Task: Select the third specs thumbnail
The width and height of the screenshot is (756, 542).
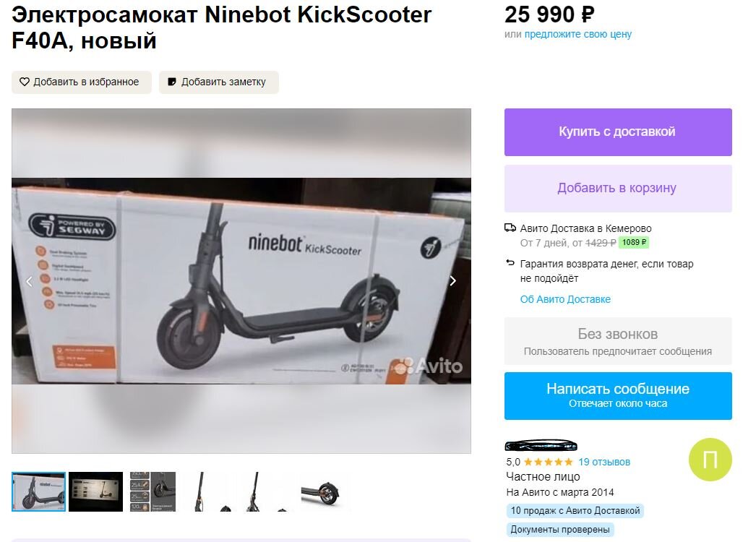Action: [x=153, y=491]
